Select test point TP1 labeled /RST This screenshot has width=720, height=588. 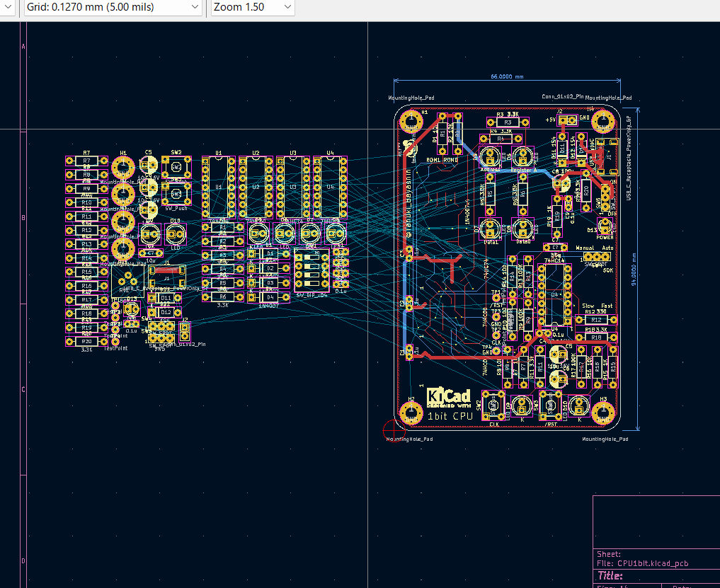496,298
